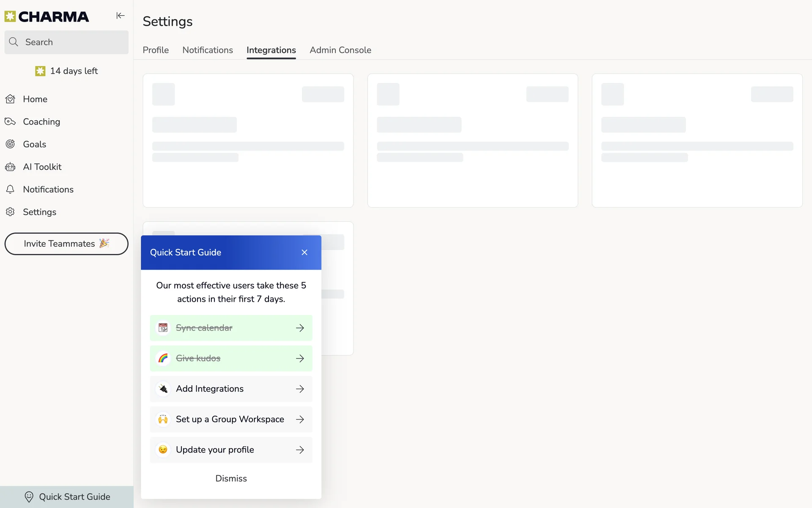Dismiss the Quick Start Guide
Viewport: 812px width, 508px height.
pyautogui.click(x=231, y=478)
